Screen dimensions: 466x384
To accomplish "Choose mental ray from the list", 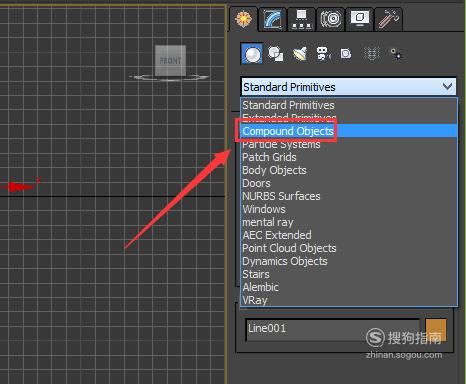I will 349,222.
